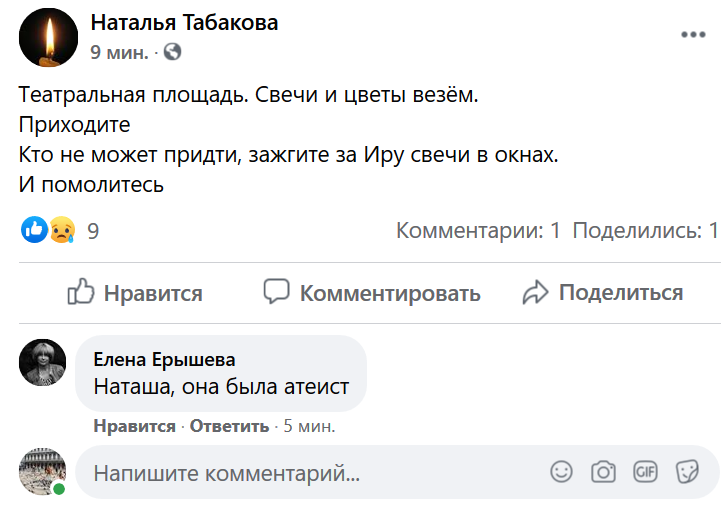
Task: Open the 9 мин. post timestamp
Action: click(119, 51)
